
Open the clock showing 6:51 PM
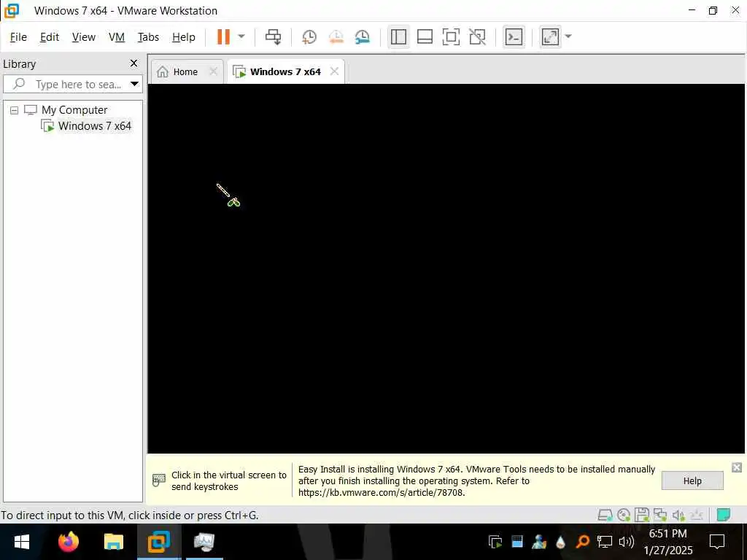pos(668,542)
